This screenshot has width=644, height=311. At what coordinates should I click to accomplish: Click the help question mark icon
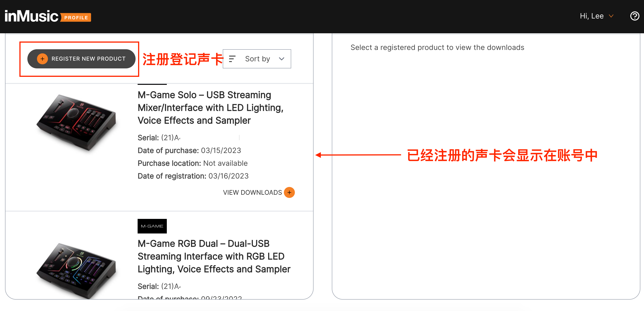point(634,16)
